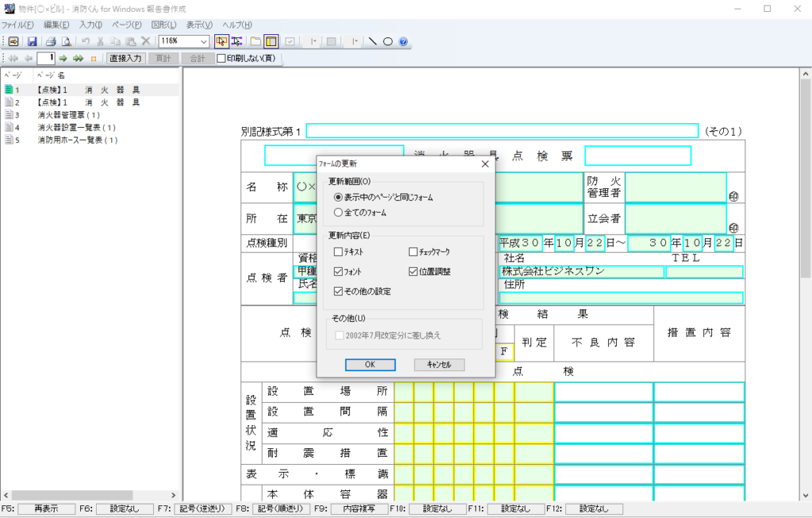Click F7 記号(逆送り) function button

coord(202,509)
